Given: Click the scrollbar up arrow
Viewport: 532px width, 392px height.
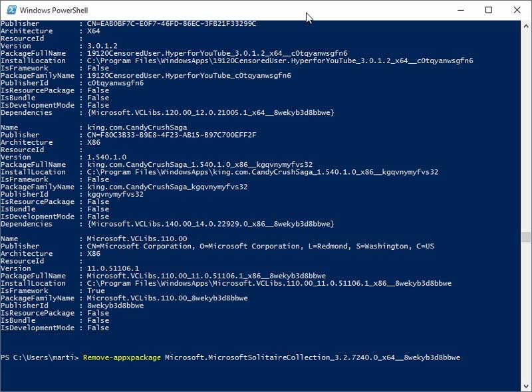Looking at the screenshot, I should [x=526, y=26].
